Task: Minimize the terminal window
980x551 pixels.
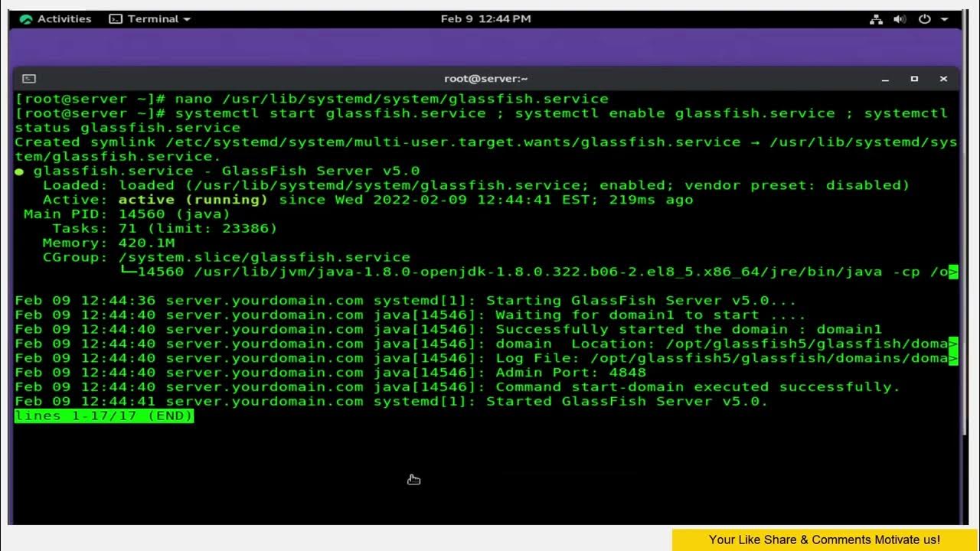Action: 886,79
